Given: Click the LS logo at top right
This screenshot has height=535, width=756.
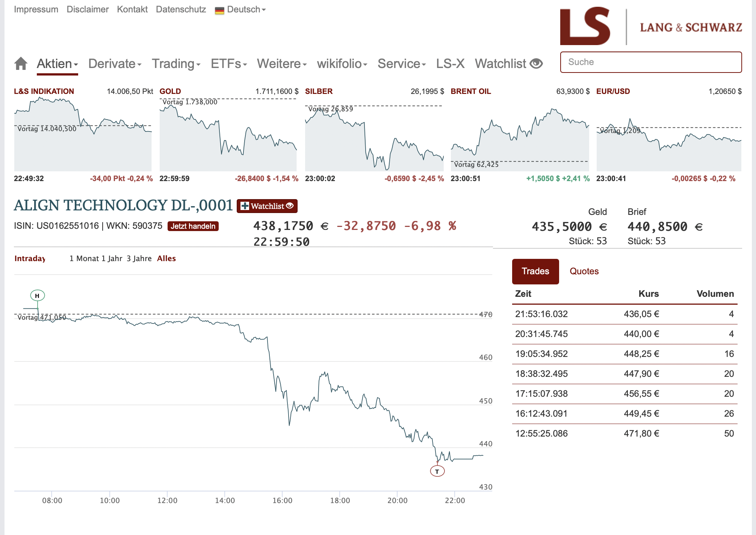Looking at the screenshot, I should [x=585, y=27].
